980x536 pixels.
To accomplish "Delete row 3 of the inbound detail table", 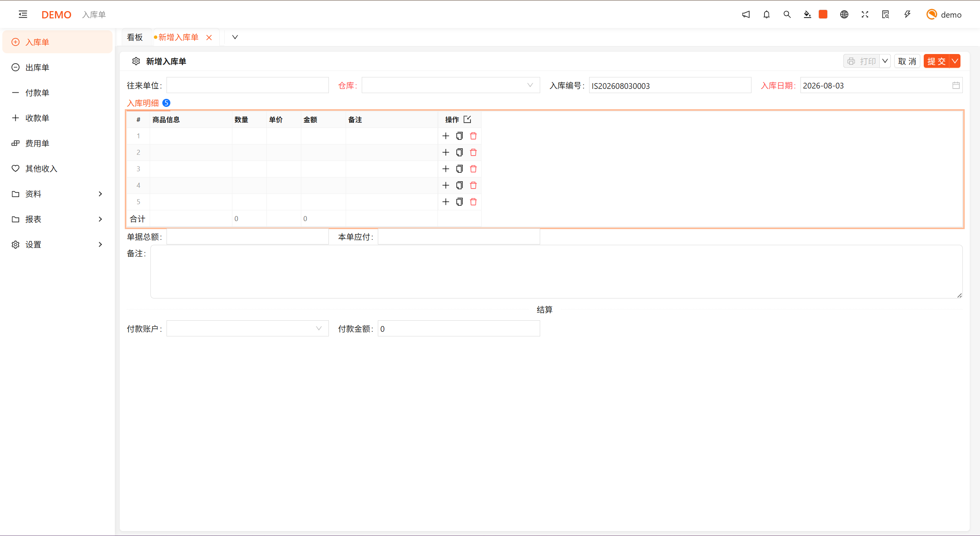I will pyautogui.click(x=473, y=169).
